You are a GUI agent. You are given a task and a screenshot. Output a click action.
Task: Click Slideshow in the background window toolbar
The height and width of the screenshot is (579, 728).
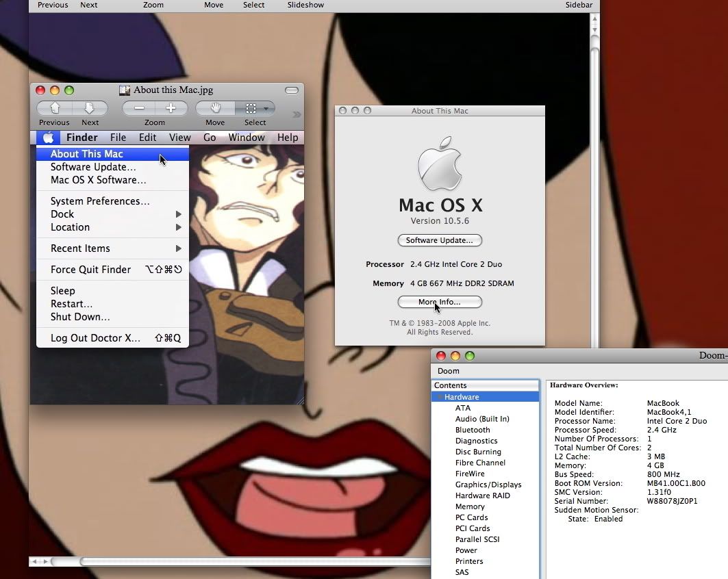pyautogui.click(x=305, y=5)
